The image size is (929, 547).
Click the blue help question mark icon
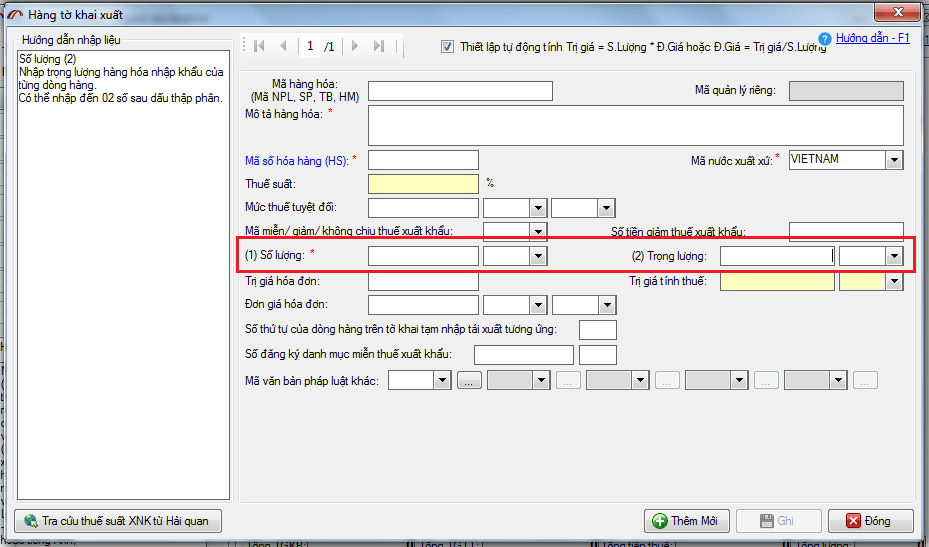coord(825,39)
